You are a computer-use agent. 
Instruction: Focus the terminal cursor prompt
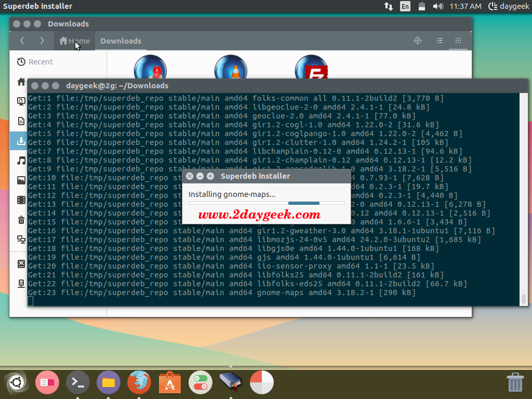tap(31, 301)
